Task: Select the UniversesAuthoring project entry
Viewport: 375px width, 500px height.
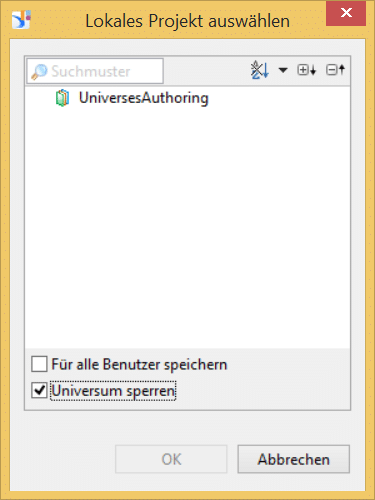Action: tap(144, 98)
